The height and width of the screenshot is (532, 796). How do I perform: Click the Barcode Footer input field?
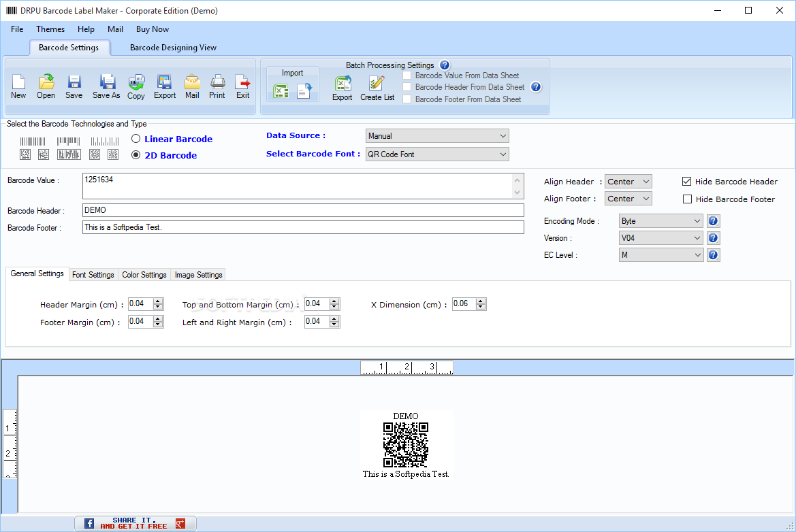(303, 227)
